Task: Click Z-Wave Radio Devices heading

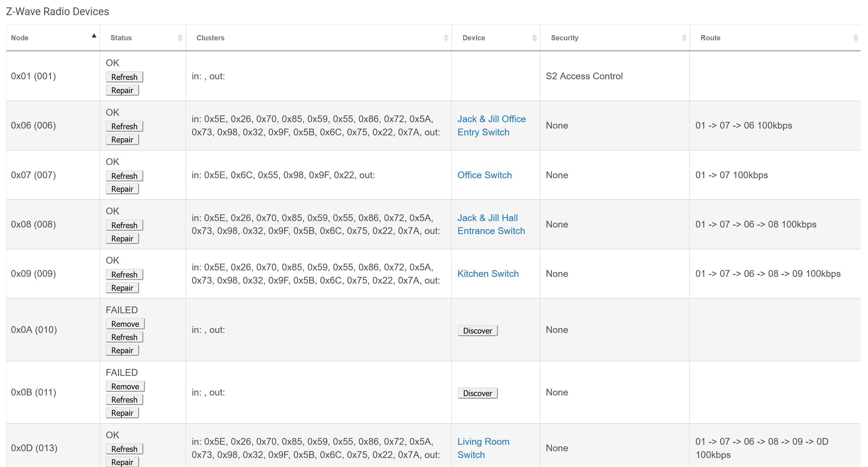Action: [58, 12]
